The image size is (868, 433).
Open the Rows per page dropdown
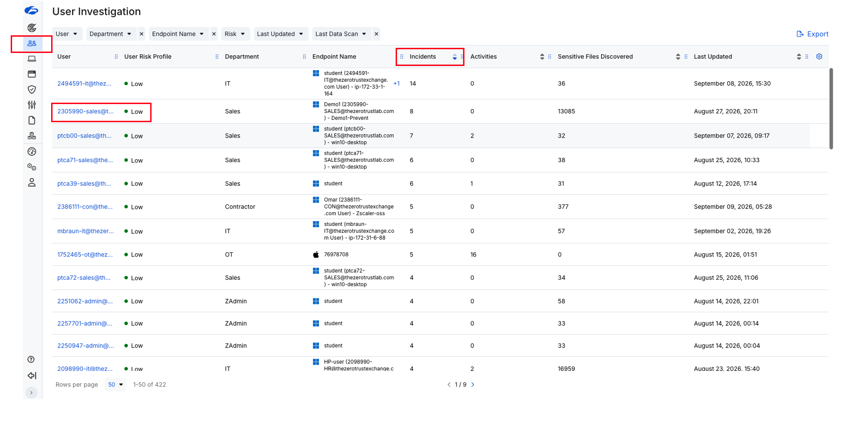click(115, 385)
